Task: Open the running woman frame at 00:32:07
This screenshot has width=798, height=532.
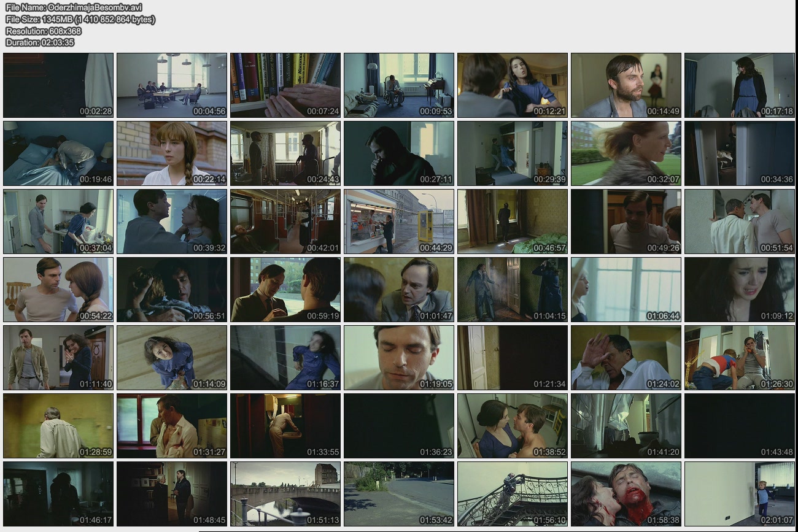Action: (x=626, y=153)
